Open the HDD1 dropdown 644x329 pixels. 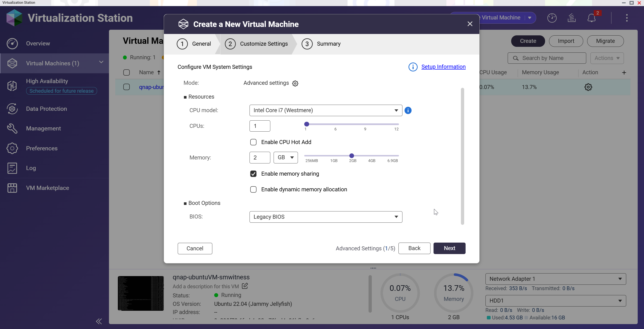tap(556, 301)
